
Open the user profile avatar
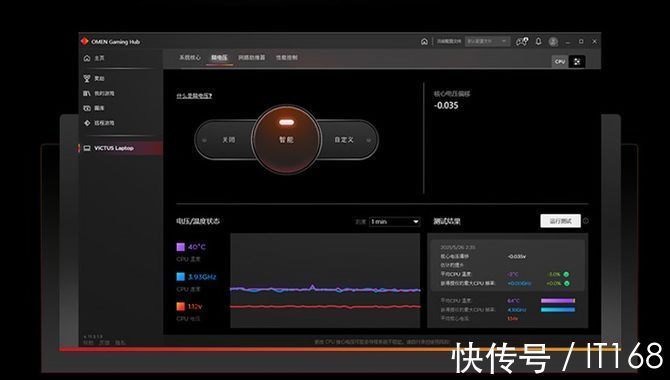click(x=553, y=41)
